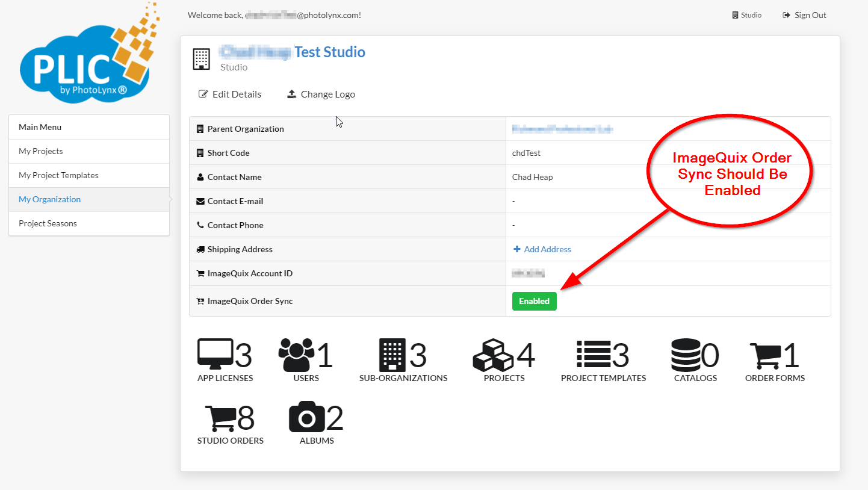Click the Sign Out arrow icon

coord(786,16)
